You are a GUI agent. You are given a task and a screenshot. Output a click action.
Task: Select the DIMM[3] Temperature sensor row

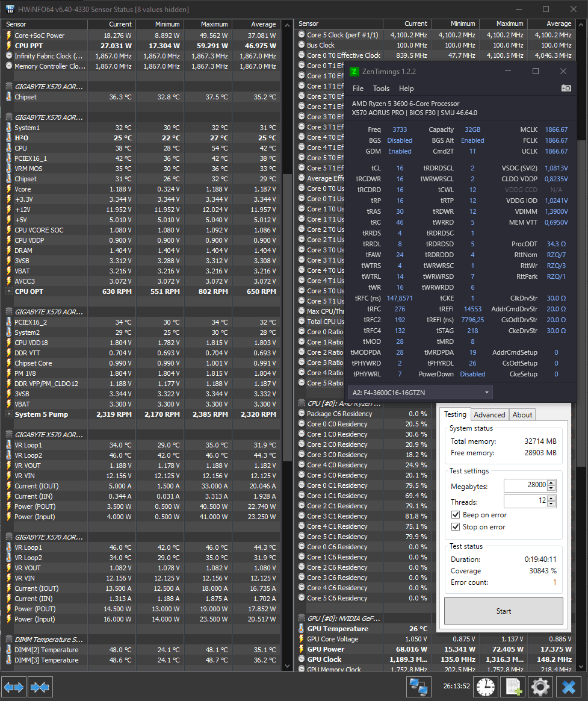141,660
